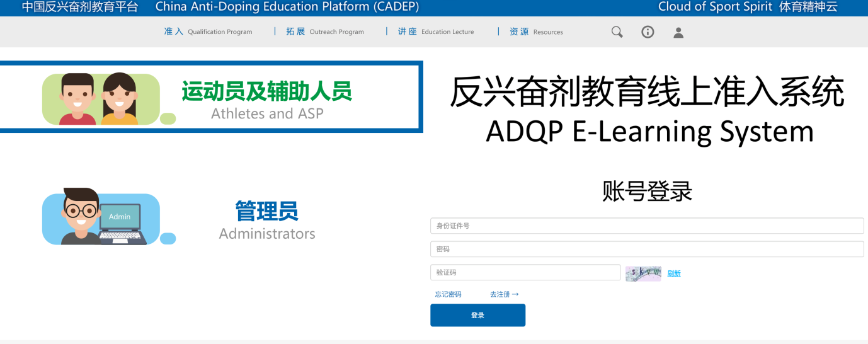Select the Administrators cartoon image

click(109, 217)
